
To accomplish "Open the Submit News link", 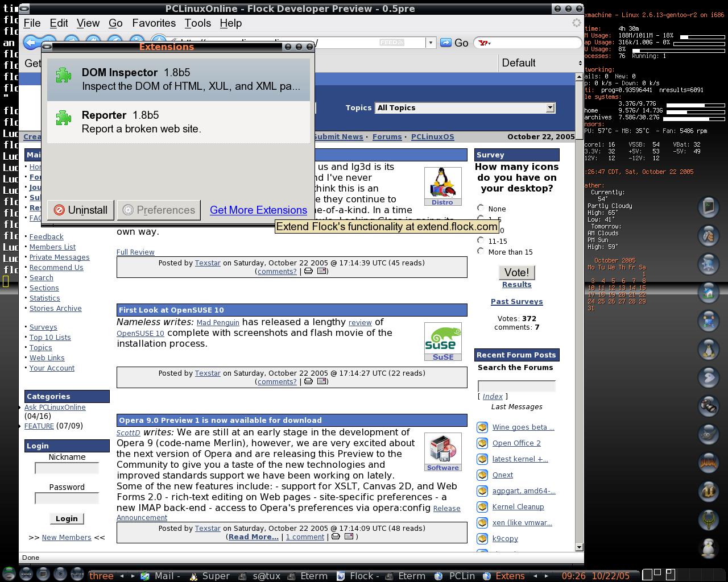I will 338,137.
